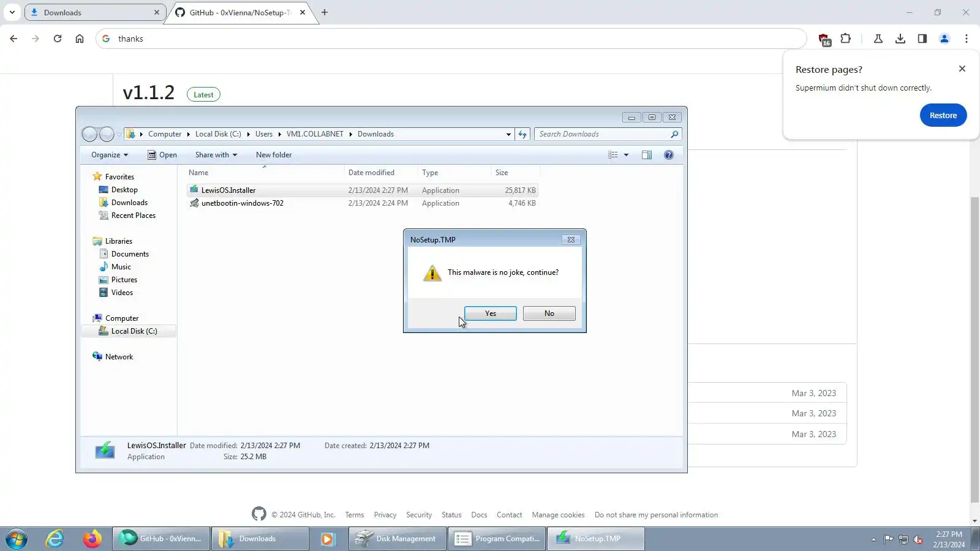The width and height of the screenshot is (980, 551).
Task: Open the browser profile icon
Action: point(944,39)
